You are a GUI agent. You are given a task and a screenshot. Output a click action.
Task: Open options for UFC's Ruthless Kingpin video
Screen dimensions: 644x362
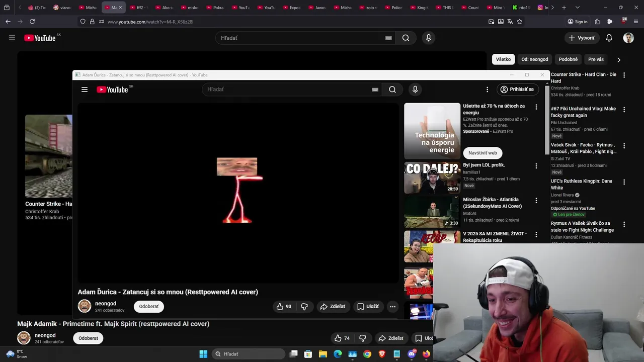tap(624, 182)
